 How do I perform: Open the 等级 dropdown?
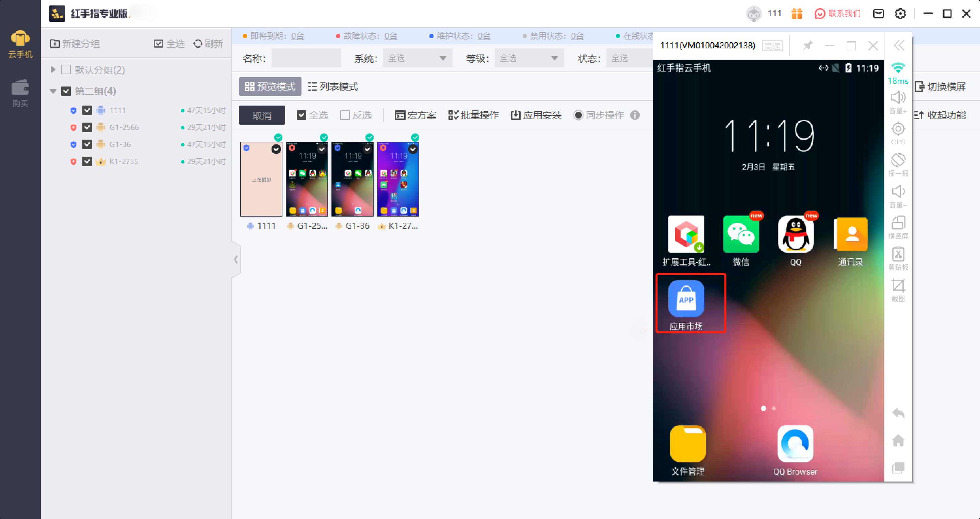(x=529, y=58)
